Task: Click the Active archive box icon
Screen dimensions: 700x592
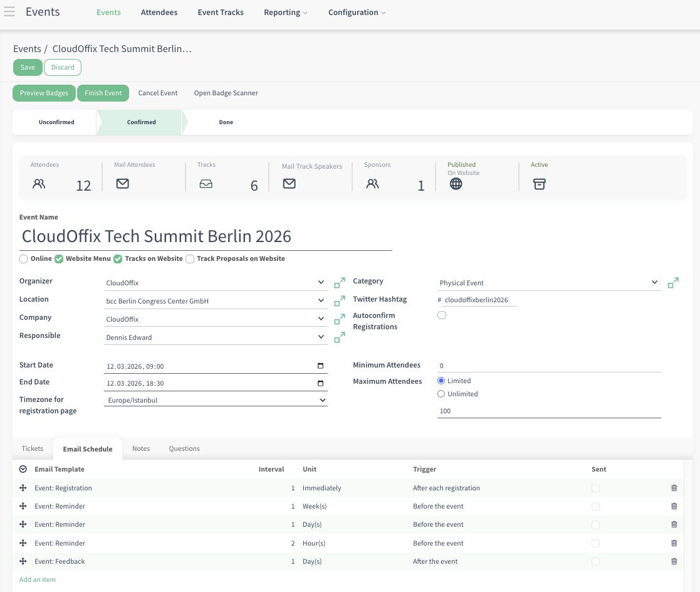Action: click(540, 184)
